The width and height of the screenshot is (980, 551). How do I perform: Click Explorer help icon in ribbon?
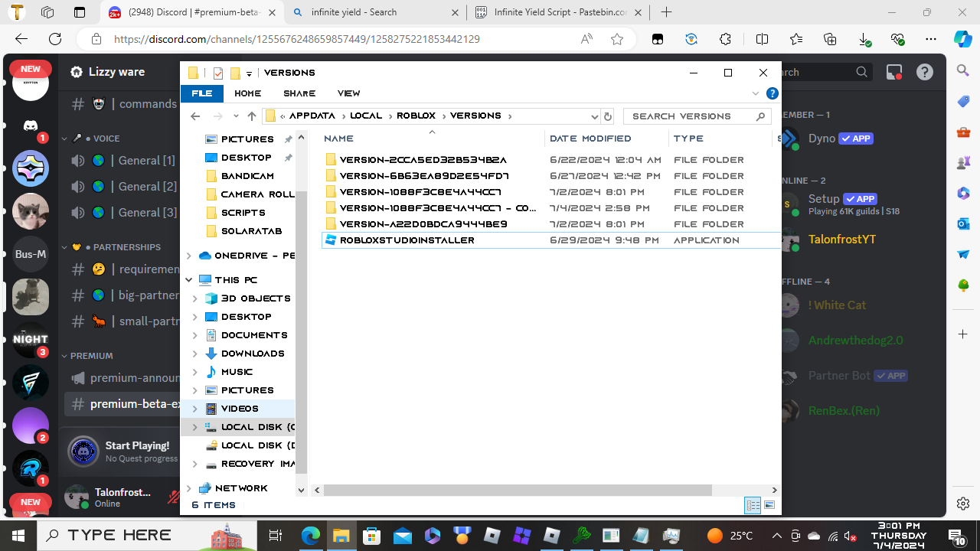773,93
